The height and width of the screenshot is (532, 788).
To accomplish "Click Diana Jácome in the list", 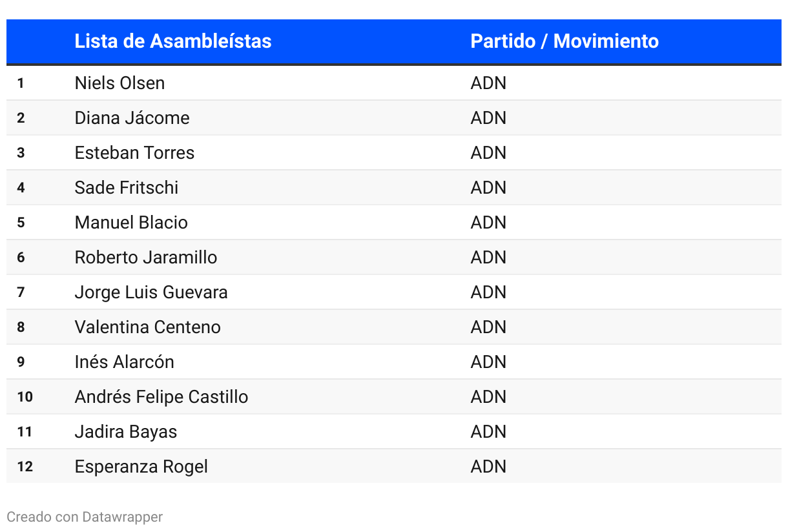I will click(132, 118).
